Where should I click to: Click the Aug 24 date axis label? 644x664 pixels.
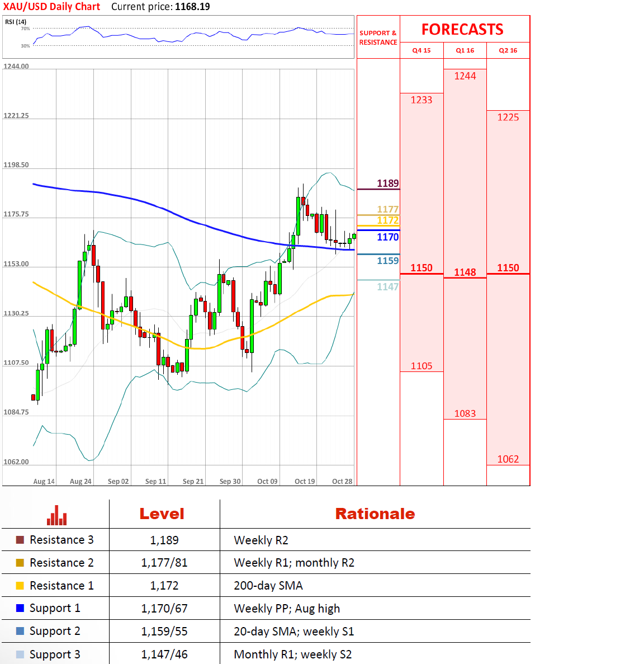[80, 482]
